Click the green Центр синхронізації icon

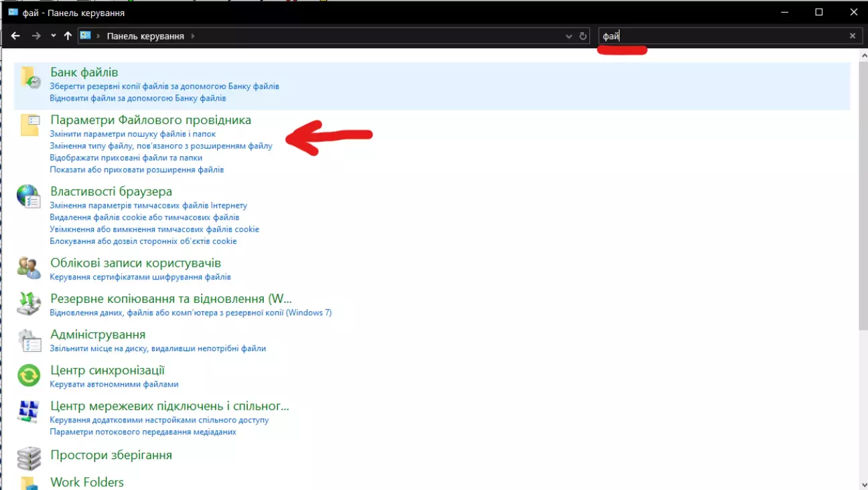29,375
